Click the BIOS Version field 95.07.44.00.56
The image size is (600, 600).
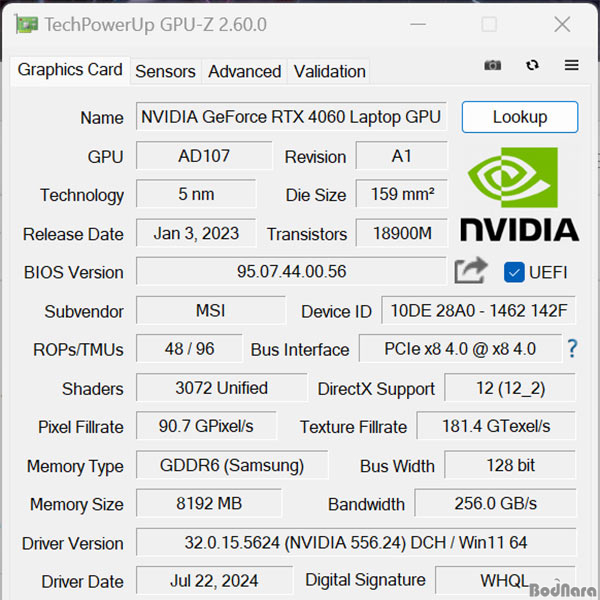point(291,271)
